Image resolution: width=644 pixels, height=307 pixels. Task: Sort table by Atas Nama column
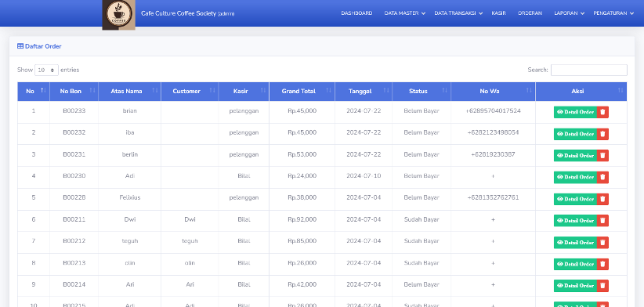click(130, 92)
